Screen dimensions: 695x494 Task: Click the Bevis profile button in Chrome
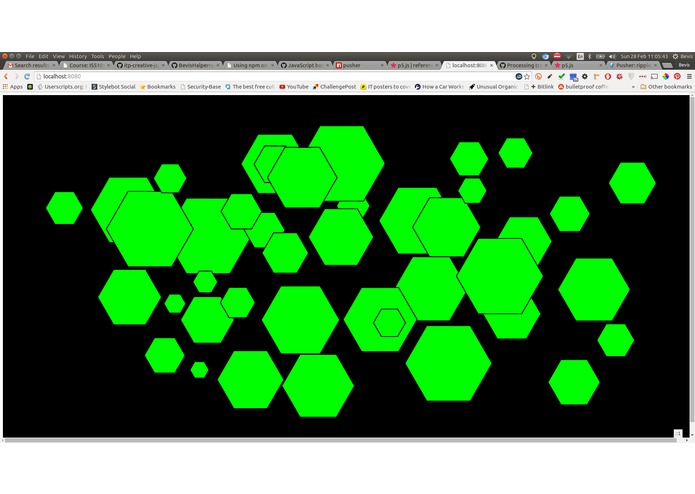click(x=684, y=65)
